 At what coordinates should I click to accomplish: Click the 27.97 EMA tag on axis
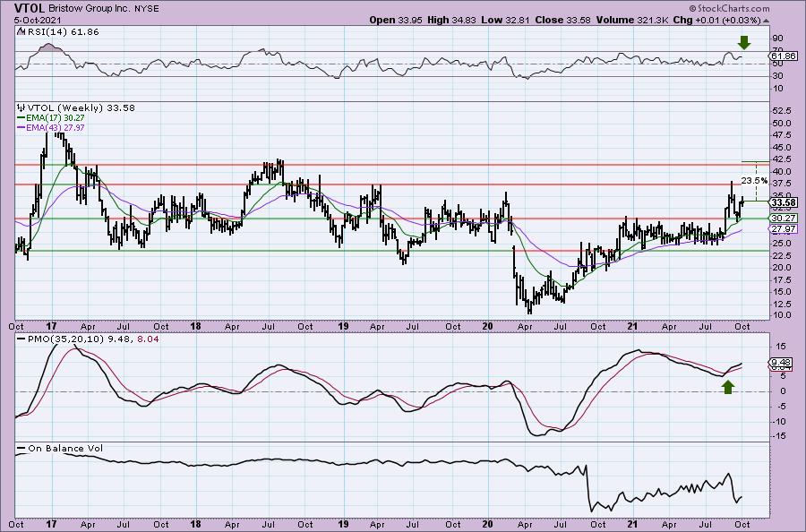point(784,228)
